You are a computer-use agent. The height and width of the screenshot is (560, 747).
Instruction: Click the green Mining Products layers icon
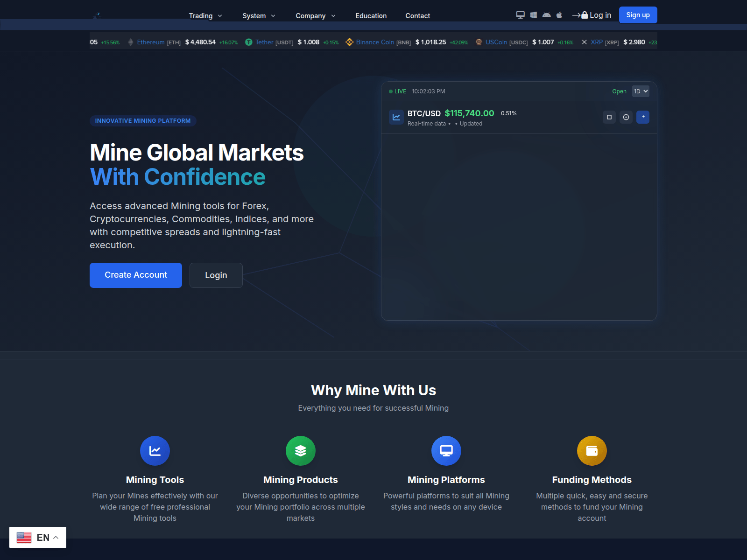coord(301,451)
